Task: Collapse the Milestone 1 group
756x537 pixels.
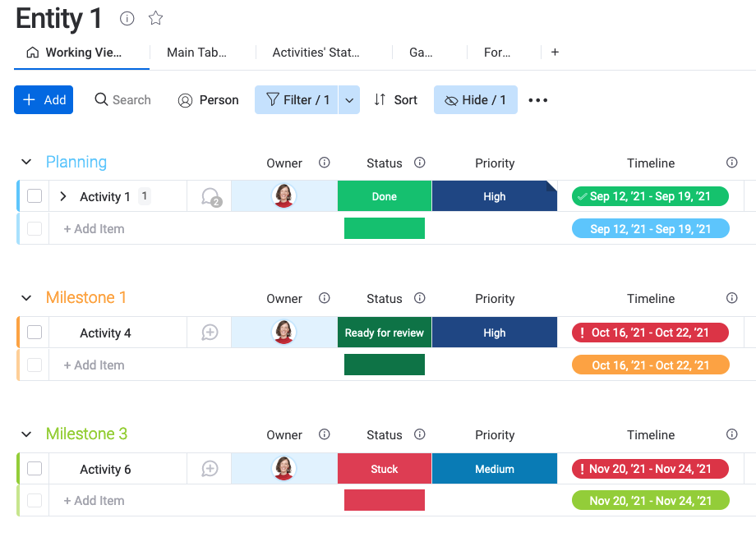Action: (x=26, y=298)
